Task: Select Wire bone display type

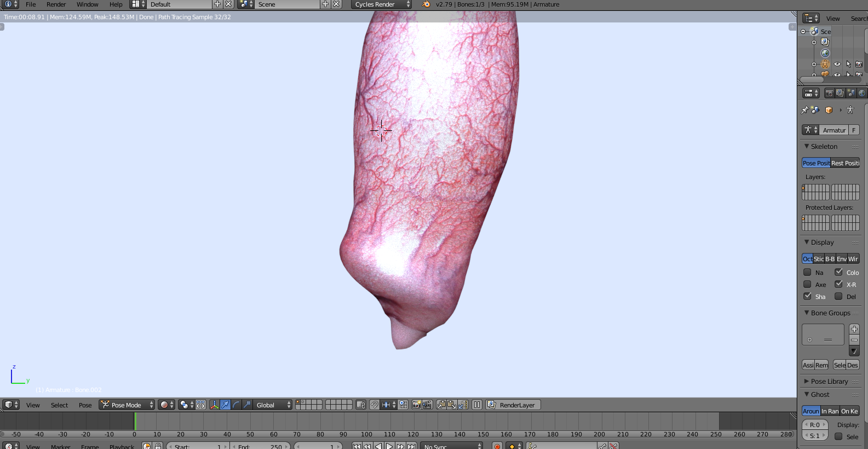Action: 853,259
